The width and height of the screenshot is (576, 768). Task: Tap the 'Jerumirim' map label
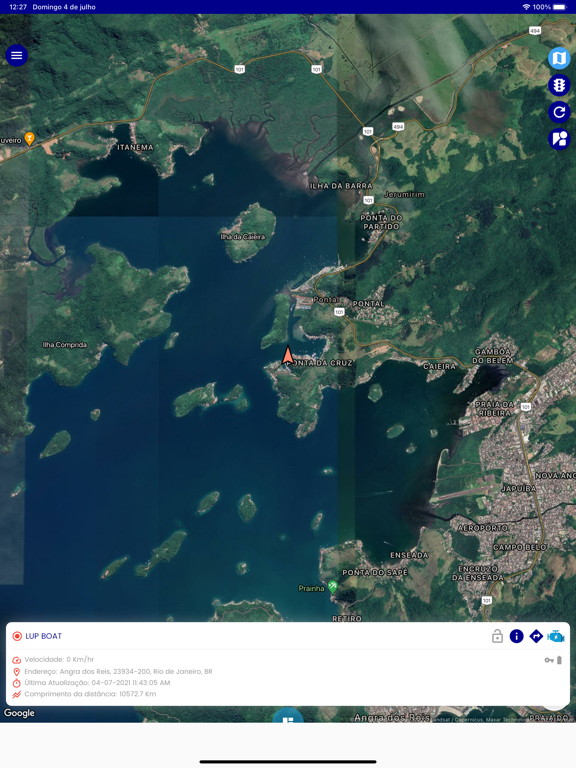click(x=405, y=194)
